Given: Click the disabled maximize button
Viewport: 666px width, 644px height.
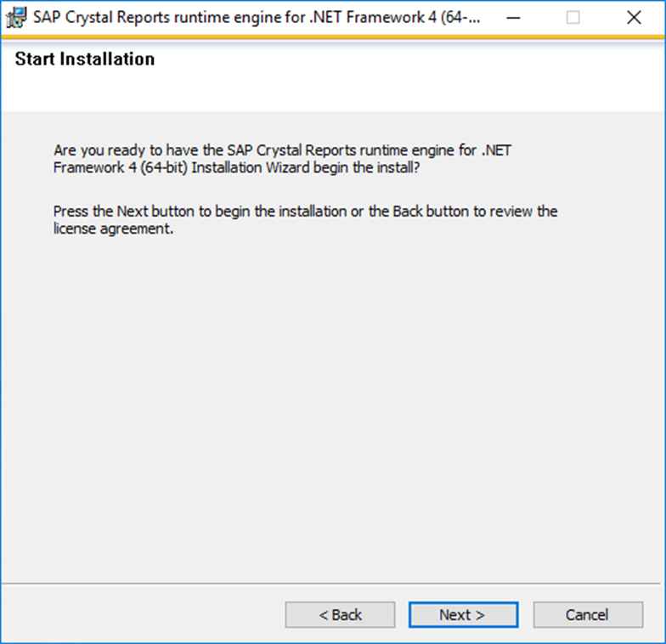Looking at the screenshot, I should tap(573, 17).
